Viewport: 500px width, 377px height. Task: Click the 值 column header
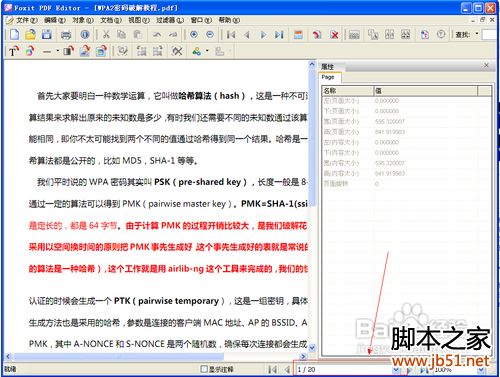coord(425,90)
